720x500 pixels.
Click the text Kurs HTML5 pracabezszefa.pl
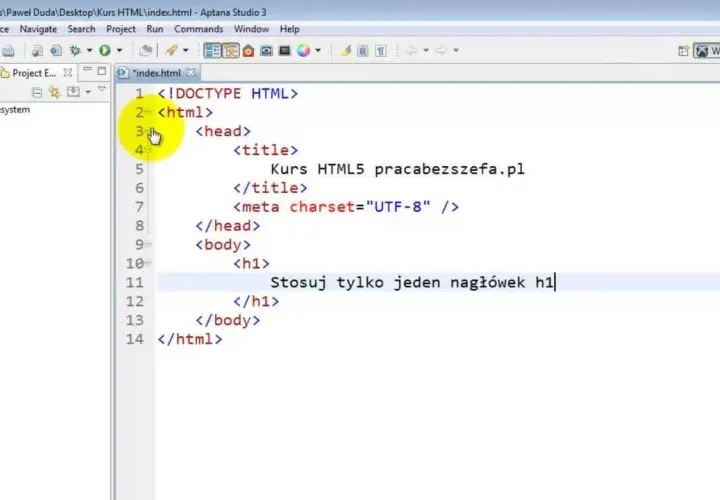(x=398, y=169)
